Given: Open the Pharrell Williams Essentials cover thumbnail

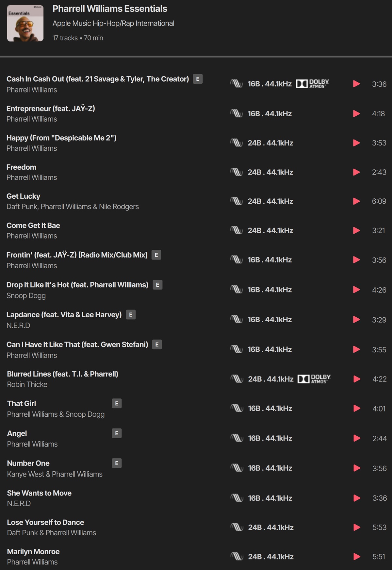Looking at the screenshot, I should tap(25, 23).
